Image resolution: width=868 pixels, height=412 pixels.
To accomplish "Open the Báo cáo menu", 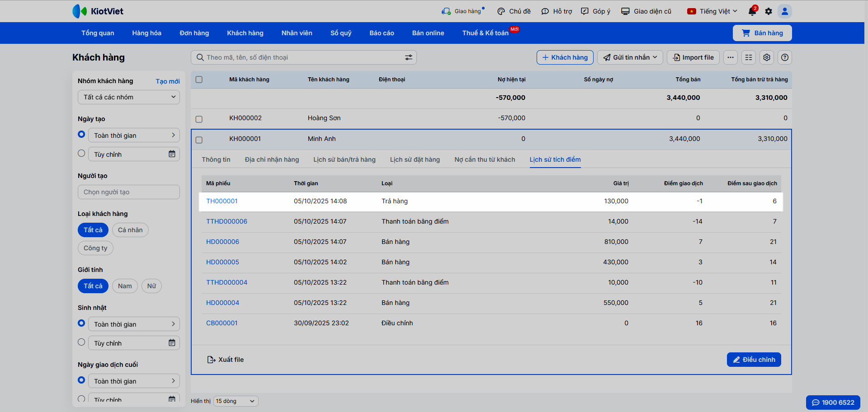I will pyautogui.click(x=382, y=33).
